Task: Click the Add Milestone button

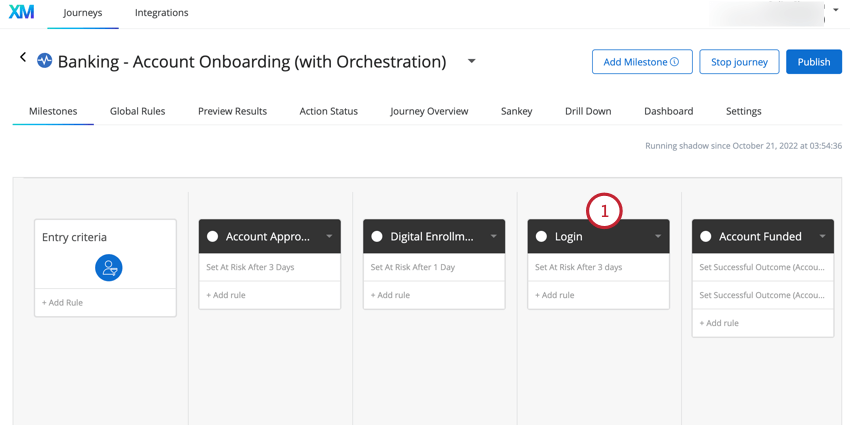Action: pos(642,62)
